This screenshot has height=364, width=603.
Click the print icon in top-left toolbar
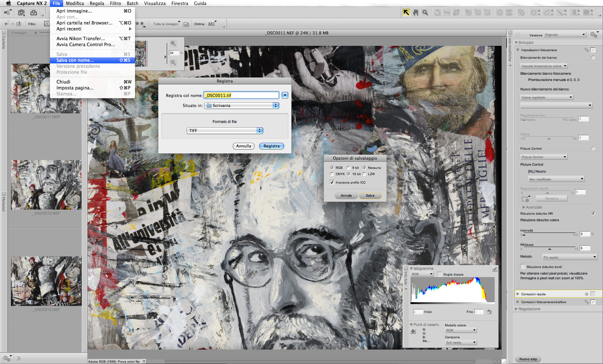click(34, 13)
